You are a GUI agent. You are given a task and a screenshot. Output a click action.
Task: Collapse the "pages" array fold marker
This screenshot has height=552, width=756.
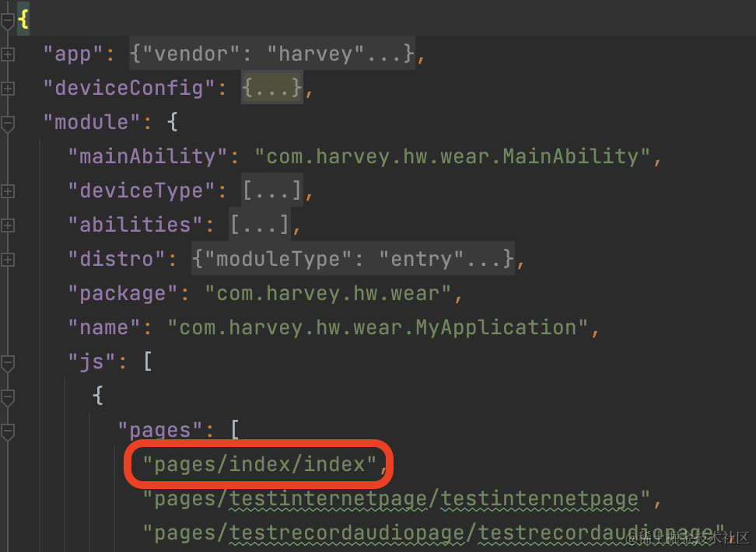7,432
